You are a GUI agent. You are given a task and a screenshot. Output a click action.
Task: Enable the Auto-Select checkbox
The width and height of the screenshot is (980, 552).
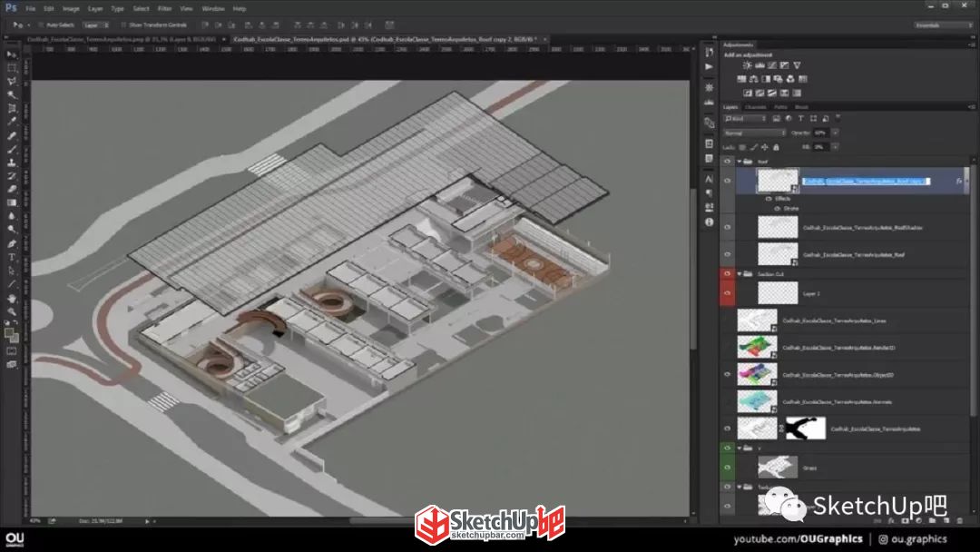click(41, 25)
